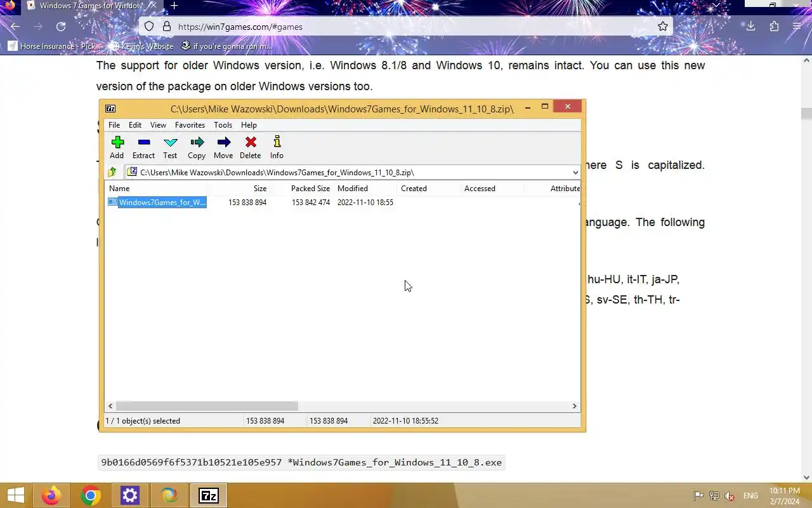This screenshot has width=812, height=508.
Task: Open Kevin's Website bookmark
Action: click(x=141, y=46)
